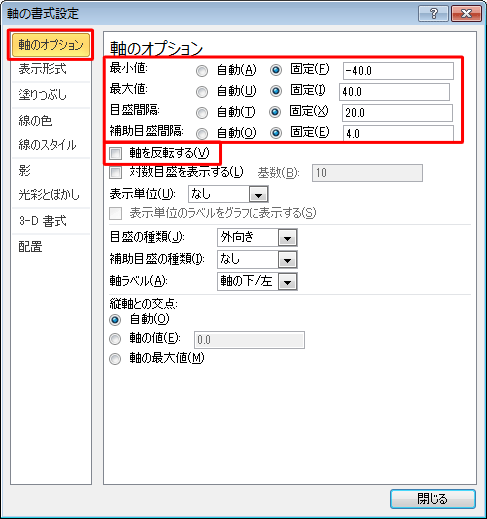Choose 軸の最大値(M) crossing option
This screenshot has height=519, width=487.
(x=115, y=359)
